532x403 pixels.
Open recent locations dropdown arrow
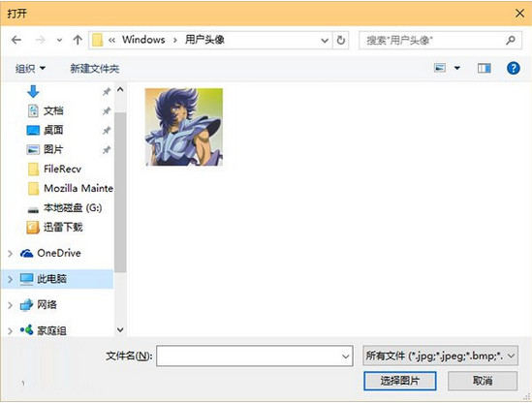point(59,41)
